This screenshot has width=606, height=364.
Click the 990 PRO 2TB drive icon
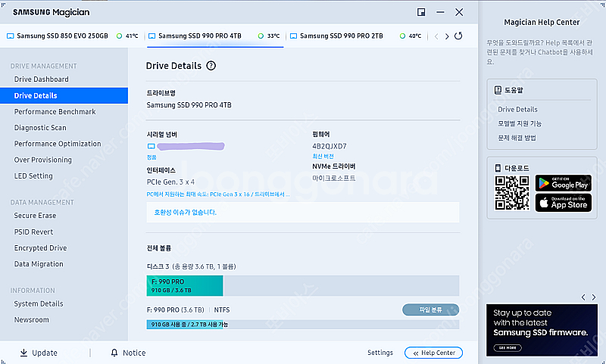coord(293,36)
